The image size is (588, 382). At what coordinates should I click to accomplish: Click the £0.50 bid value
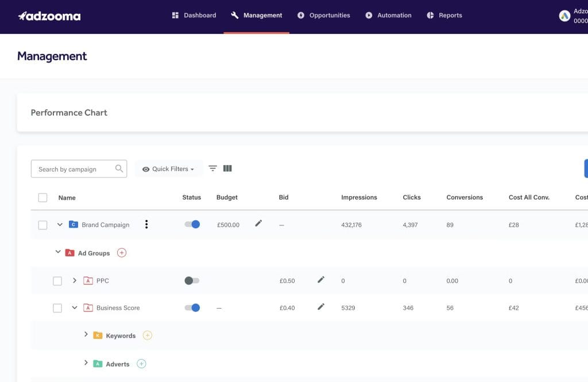click(x=287, y=281)
